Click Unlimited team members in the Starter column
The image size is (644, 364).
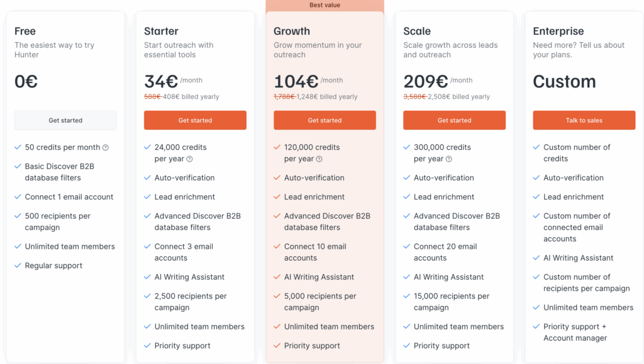199,327
